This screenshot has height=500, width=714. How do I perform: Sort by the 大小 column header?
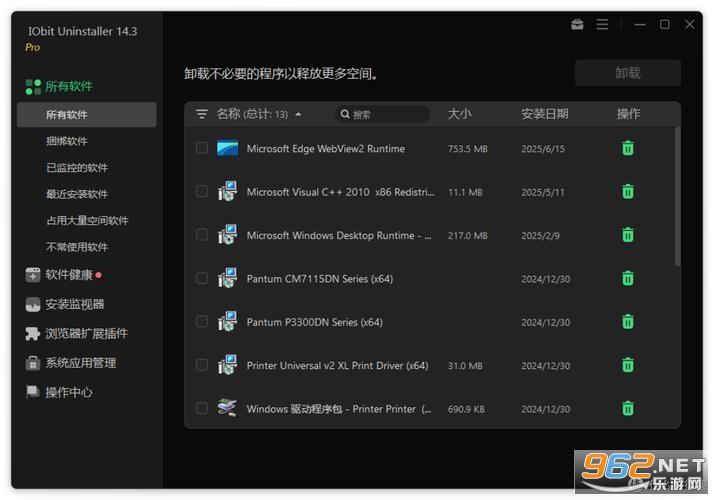459,114
